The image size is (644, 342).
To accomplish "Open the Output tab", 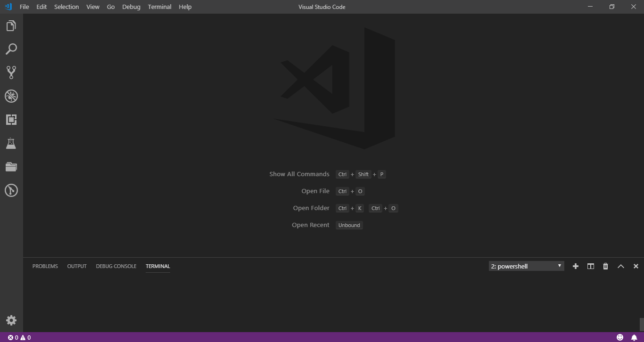I will pos(76,266).
